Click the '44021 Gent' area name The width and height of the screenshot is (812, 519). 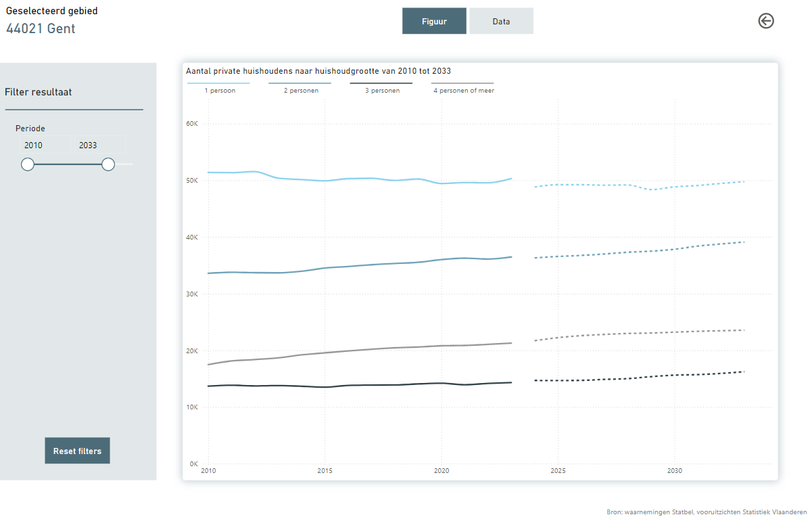(x=41, y=28)
